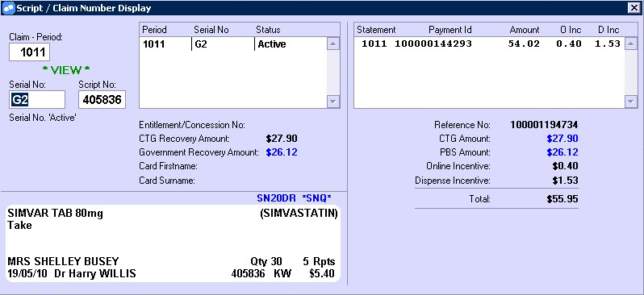Click the prescriber Dr Harry WILLIS

point(95,274)
